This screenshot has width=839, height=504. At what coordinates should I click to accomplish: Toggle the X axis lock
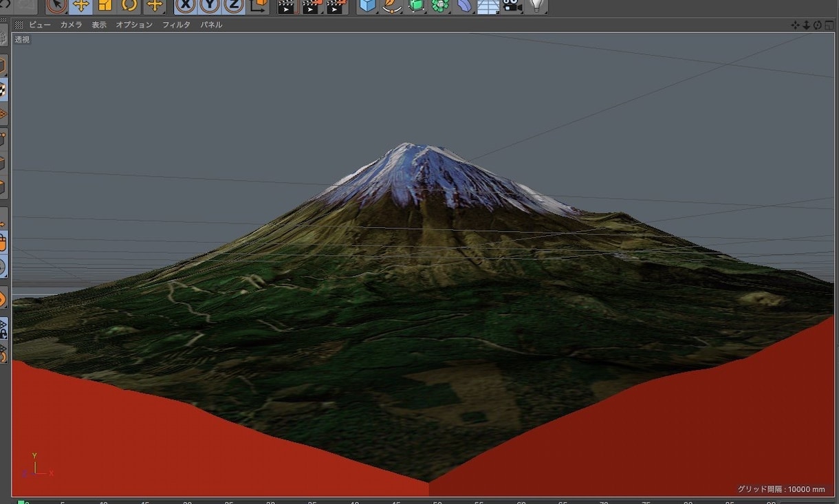click(185, 6)
